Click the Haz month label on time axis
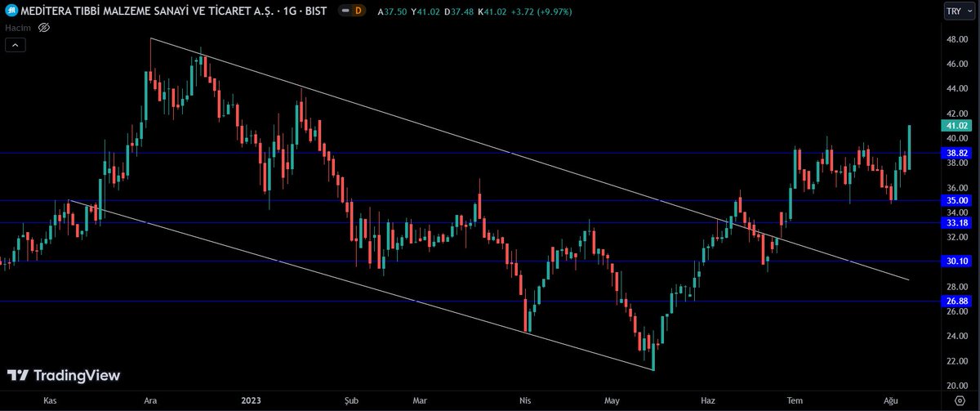 (708, 401)
